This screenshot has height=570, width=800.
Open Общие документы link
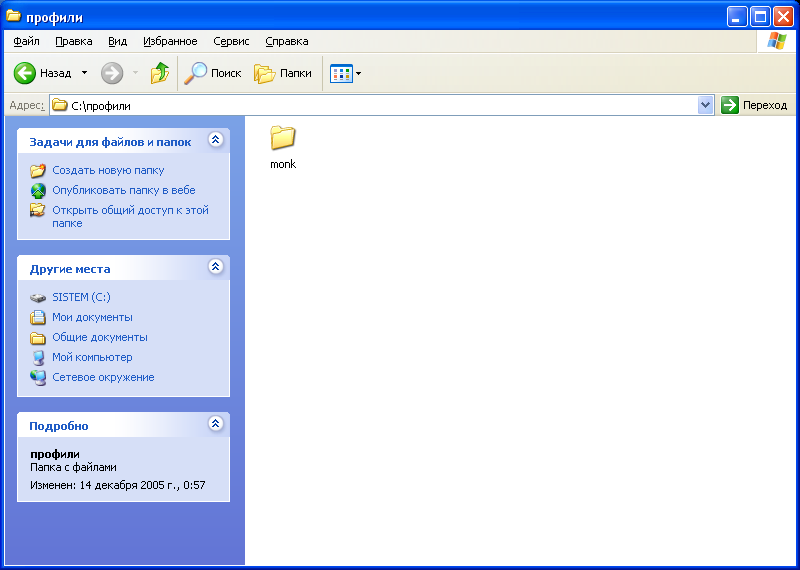point(100,337)
